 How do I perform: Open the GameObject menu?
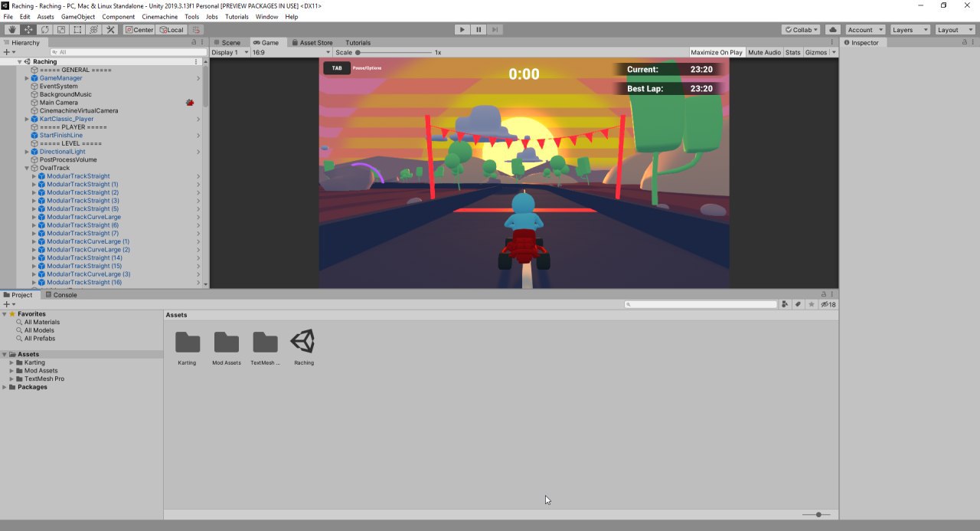click(78, 16)
